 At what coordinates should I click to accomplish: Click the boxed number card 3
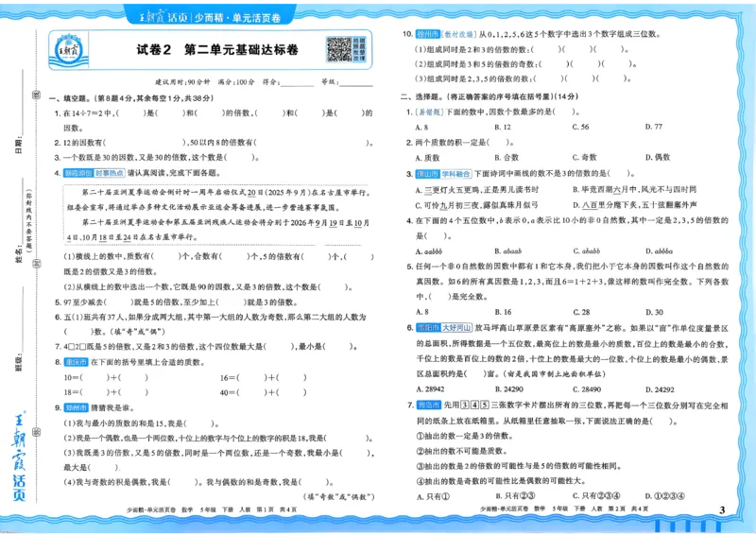[x=465, y=406]
